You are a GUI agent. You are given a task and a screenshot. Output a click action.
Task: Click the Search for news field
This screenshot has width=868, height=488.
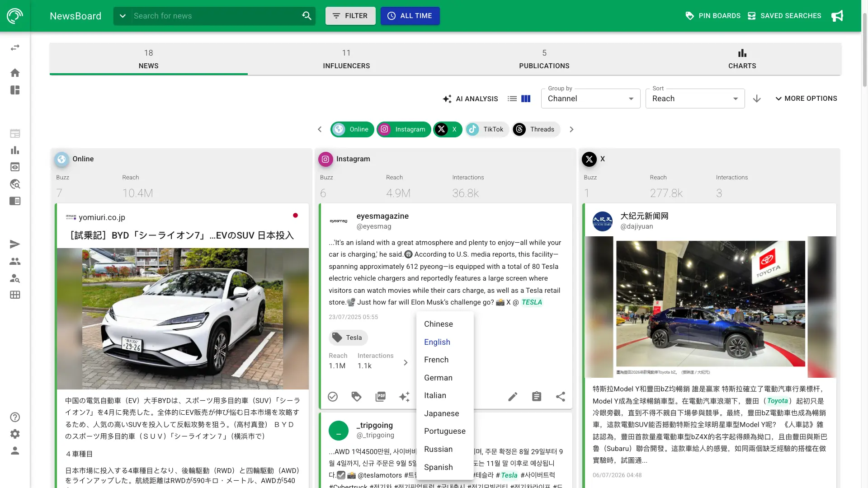tap(215, 16)
